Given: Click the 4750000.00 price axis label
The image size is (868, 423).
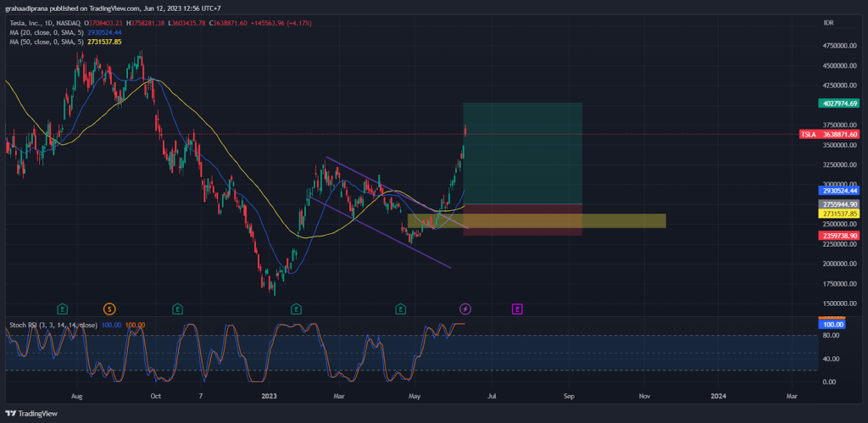Looking at the screenshot, I should click(839, 46).
